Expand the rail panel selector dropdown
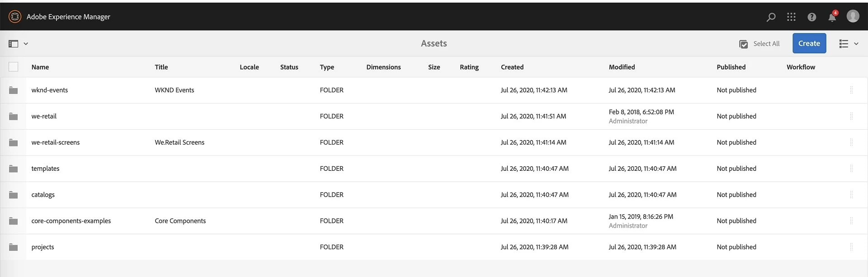Image resolution: width=868 pixels, height=277 pixels. pyautogui.click(x=18, y=44)
